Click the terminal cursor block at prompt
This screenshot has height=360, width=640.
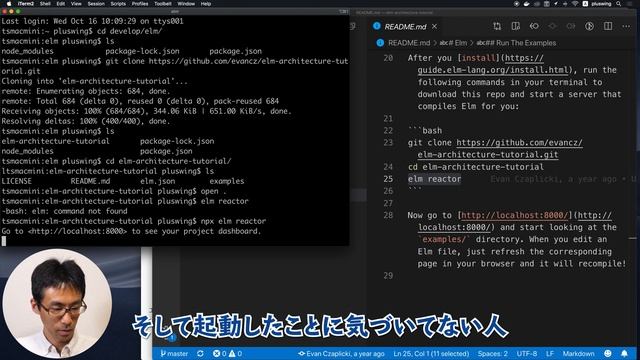pos(4,241)
